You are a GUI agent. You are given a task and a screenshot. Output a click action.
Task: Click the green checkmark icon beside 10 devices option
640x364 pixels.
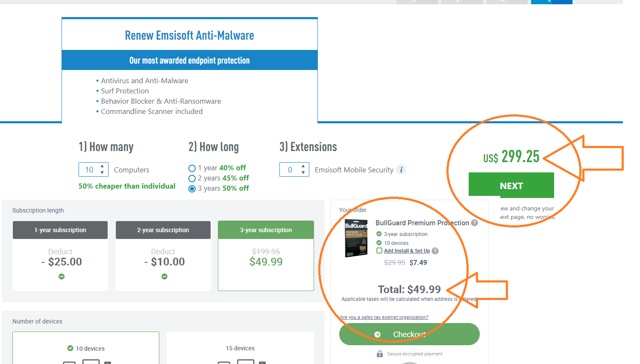point(70,348)
